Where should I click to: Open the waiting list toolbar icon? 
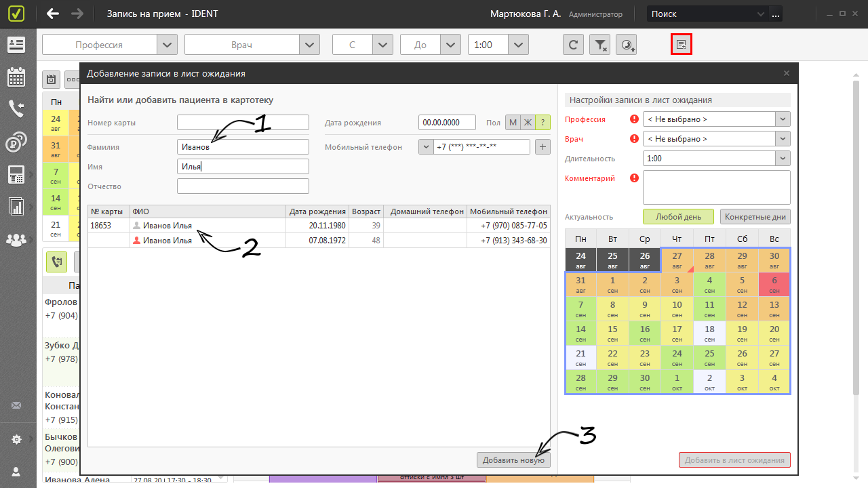coord(681,45)
